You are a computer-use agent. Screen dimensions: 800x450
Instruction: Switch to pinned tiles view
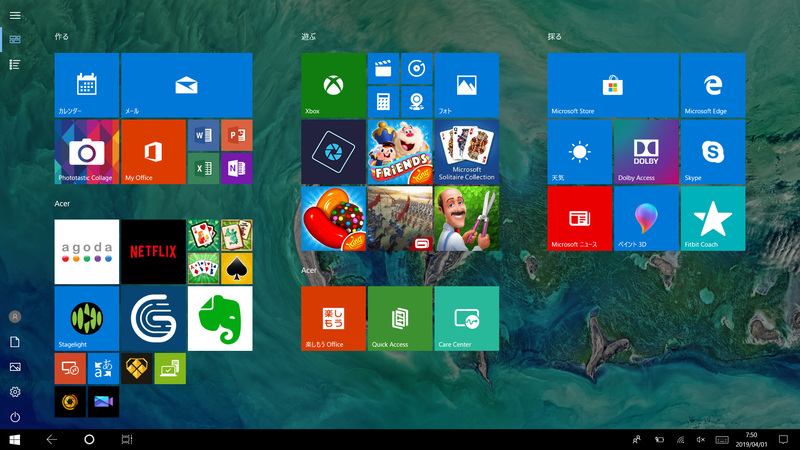(x=15, y=39)
